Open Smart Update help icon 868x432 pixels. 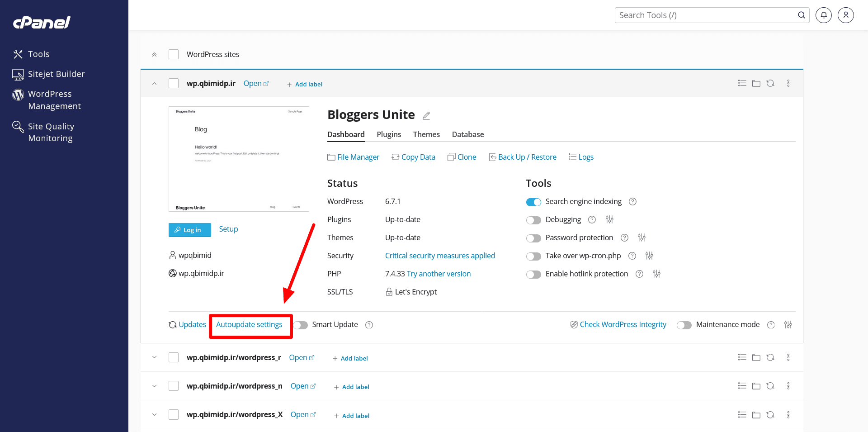[369, 325]
